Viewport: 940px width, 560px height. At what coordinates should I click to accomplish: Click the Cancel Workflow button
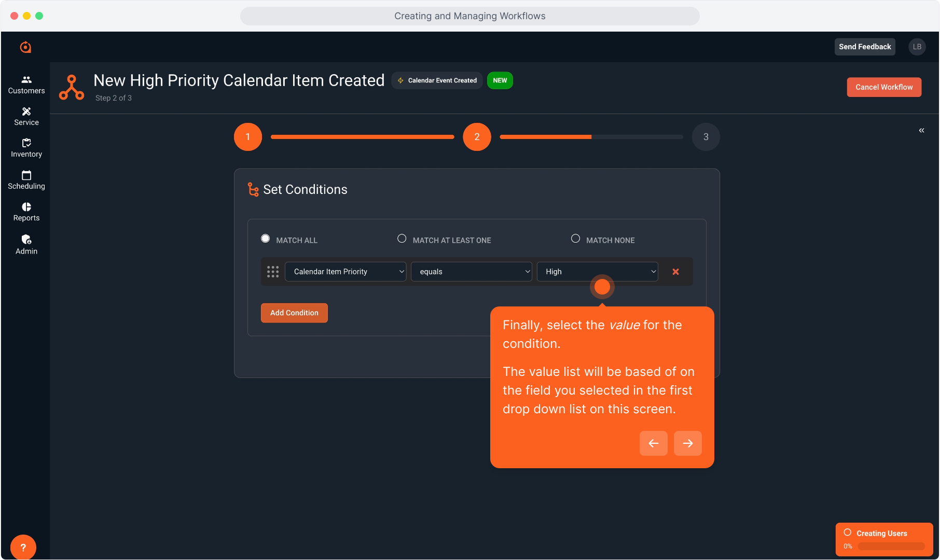pyautogui.click(x=884, y=87)
